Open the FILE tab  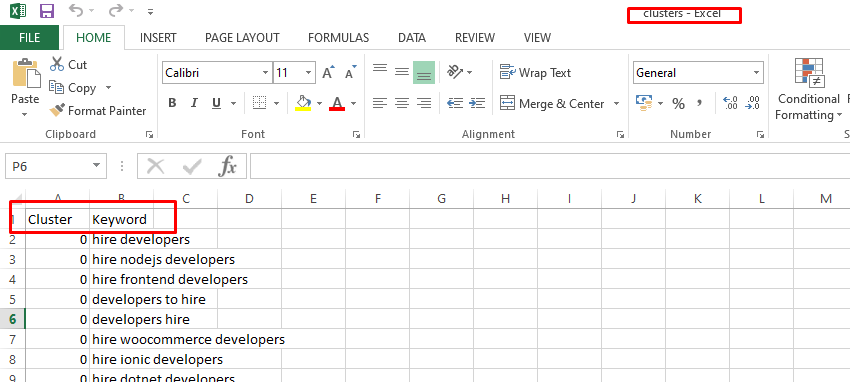29,37
